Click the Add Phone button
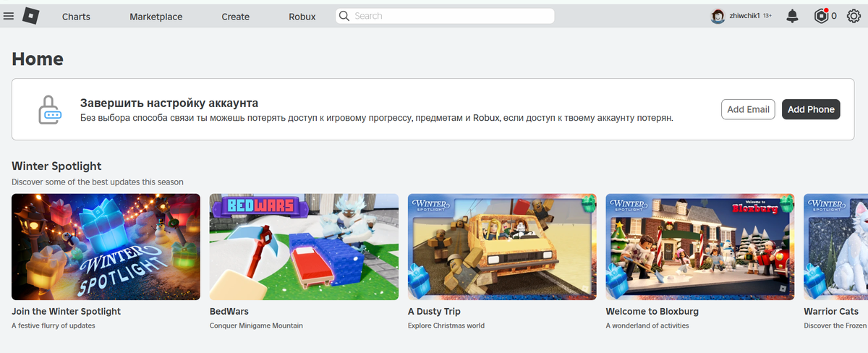 coord(811,109)
